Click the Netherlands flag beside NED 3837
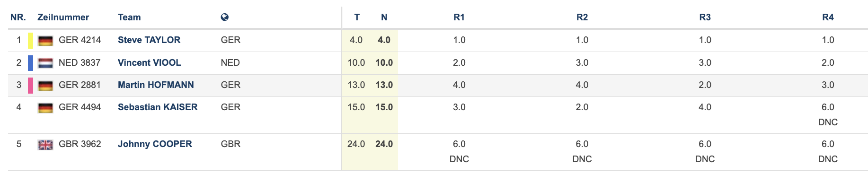 (x=45, y=63)
